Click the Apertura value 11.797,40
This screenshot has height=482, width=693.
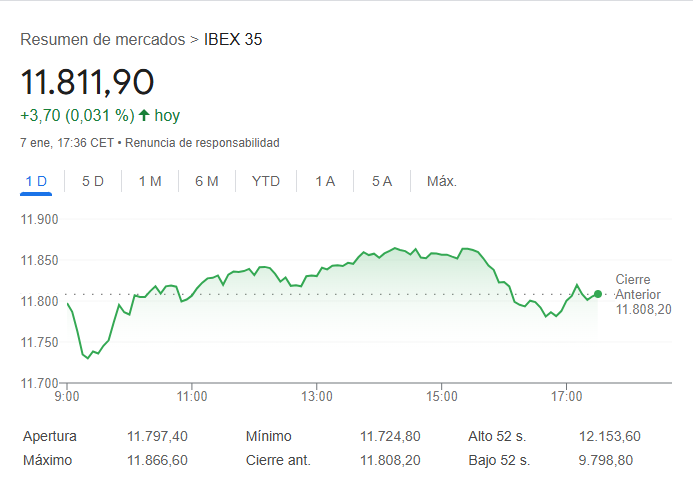[157, 436]
